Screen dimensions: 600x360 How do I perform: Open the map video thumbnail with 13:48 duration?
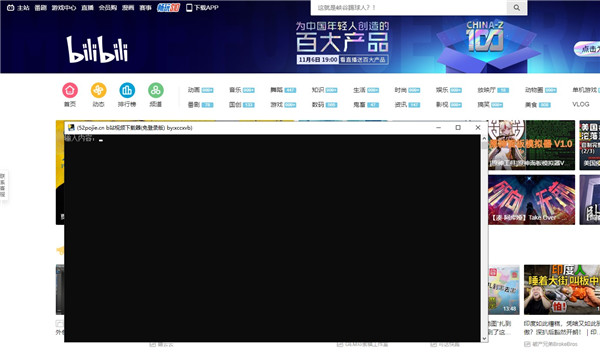click(x=504, y=290)
